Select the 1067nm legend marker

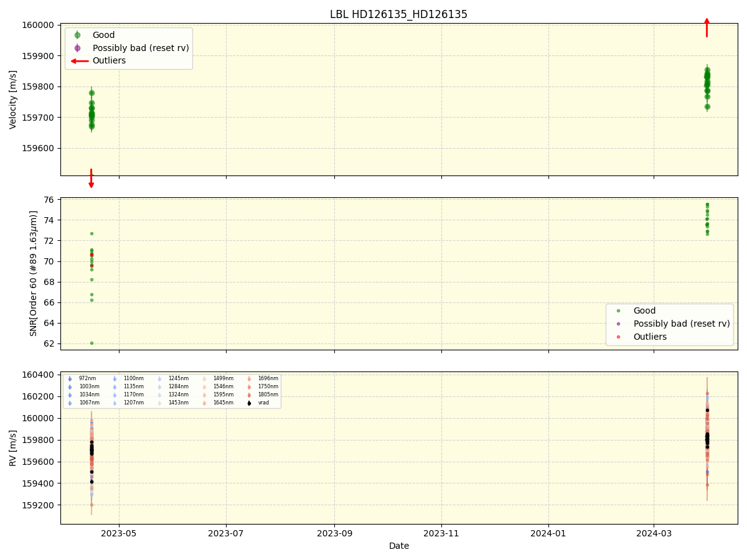pos(70,403)
